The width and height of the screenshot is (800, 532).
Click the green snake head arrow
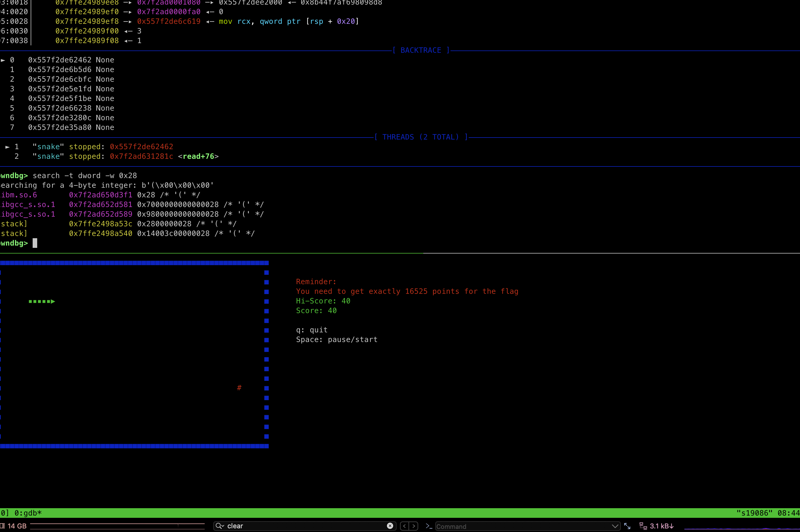coord(53,301)
